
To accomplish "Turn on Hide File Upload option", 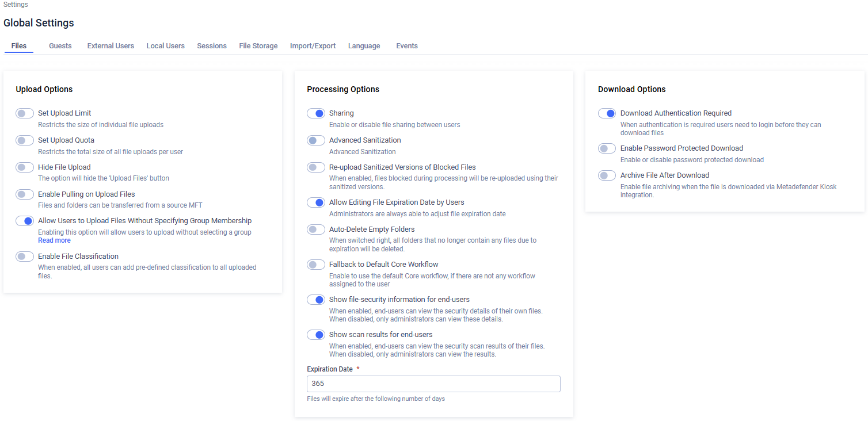I will pyautogui.click(x=25, y=167).
